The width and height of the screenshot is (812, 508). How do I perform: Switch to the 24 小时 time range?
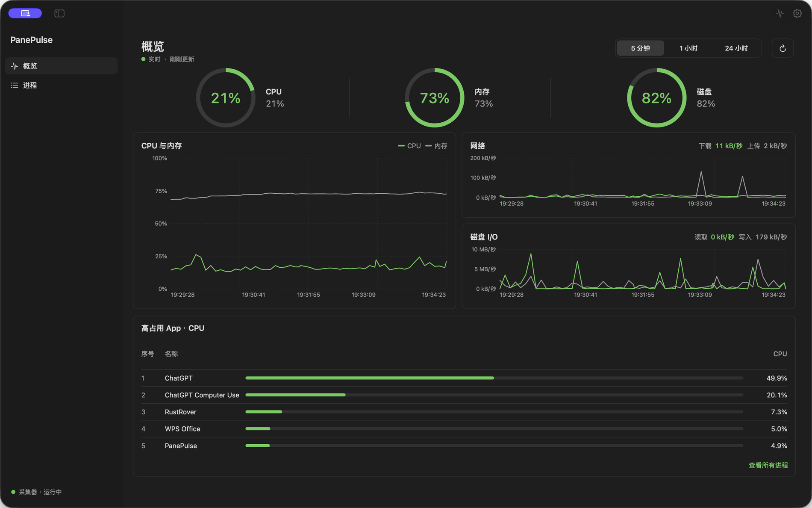point(736,48)
